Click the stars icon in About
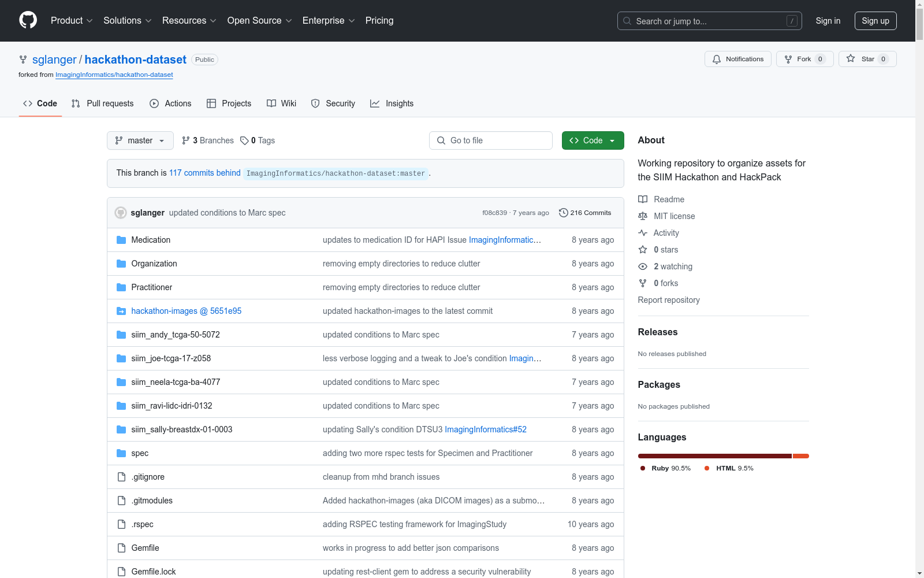This screenshot has width=924, height=578. [x=643, y=250]
